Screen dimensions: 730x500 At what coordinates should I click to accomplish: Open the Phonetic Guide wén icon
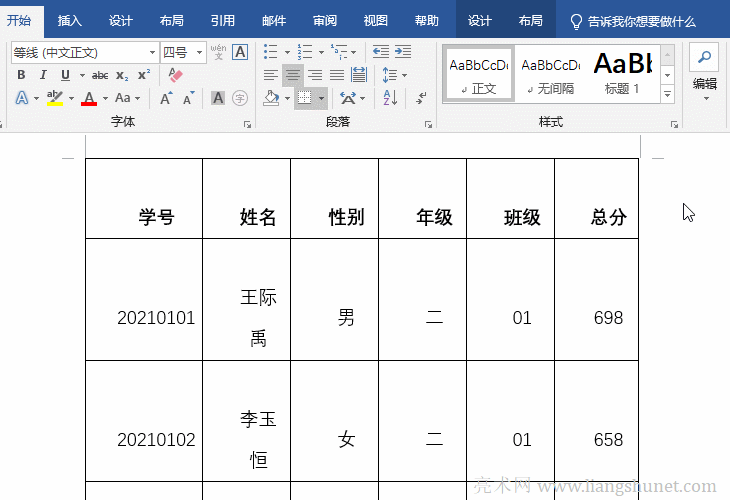click(218, 52)
